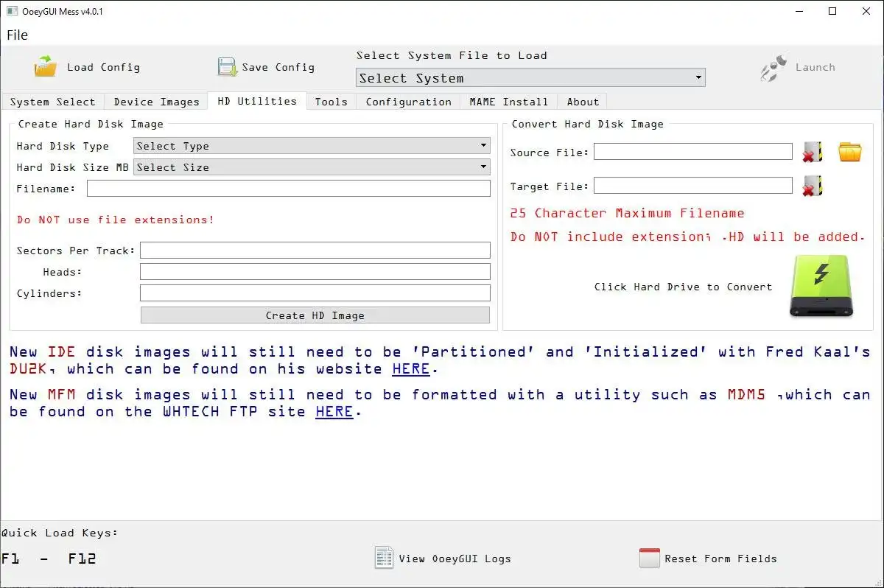Clear Target File using its red X icon
This screenshot has width=884, height=588.
coord(812,186)
